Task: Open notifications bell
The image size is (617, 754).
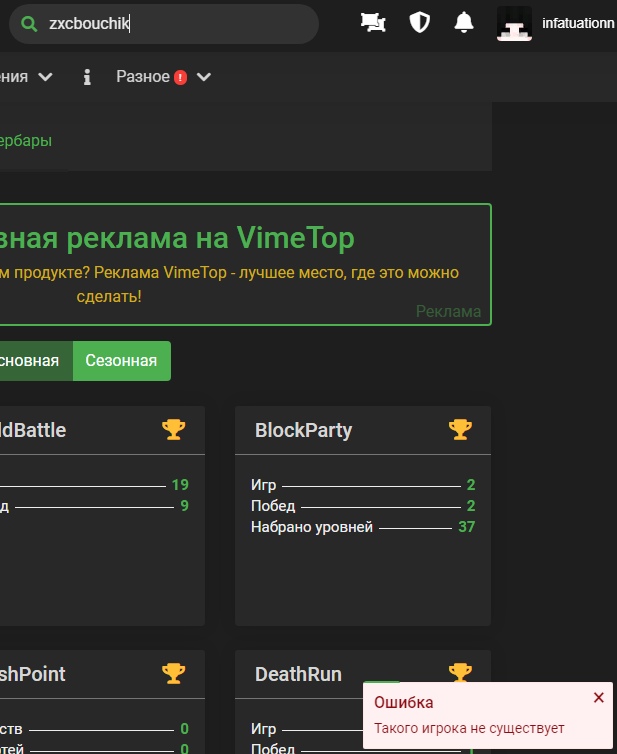Action: pyautogui.click(x=464, y=23)
